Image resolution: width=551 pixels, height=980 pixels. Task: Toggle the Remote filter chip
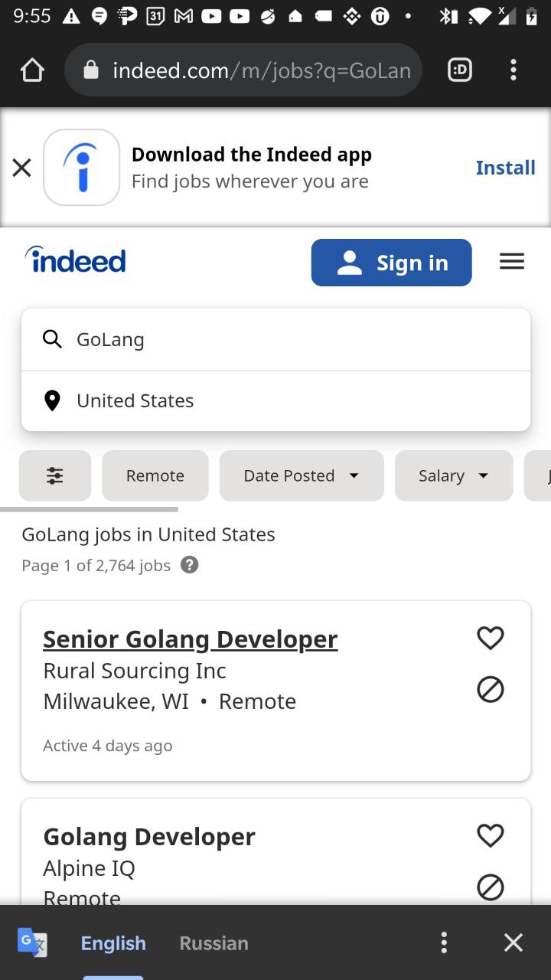pos(155,475)
